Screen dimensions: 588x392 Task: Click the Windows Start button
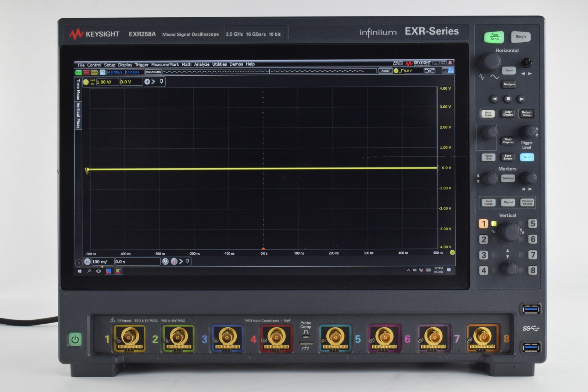[79, 271]
